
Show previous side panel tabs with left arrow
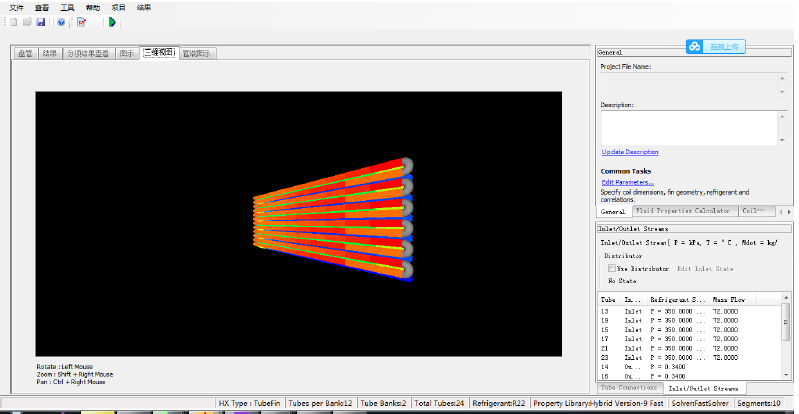pos(781,212)
